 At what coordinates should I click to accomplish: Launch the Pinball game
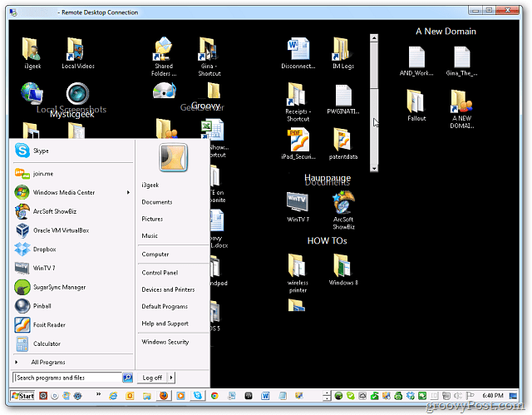pos(44,305)
